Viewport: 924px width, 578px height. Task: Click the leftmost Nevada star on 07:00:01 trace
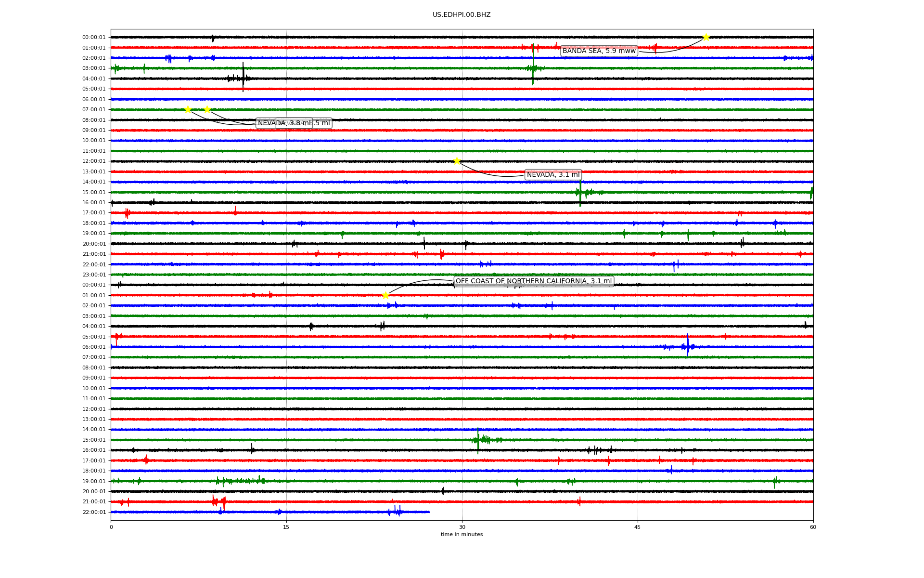188,109
